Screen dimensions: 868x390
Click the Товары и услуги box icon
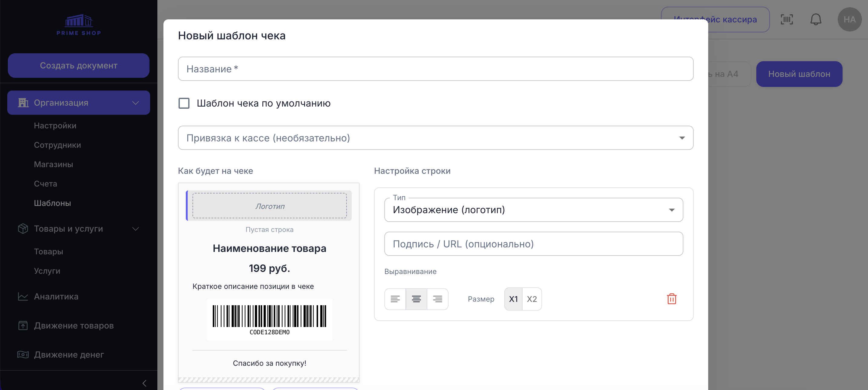pyautogui.click(x=23, y=229)
